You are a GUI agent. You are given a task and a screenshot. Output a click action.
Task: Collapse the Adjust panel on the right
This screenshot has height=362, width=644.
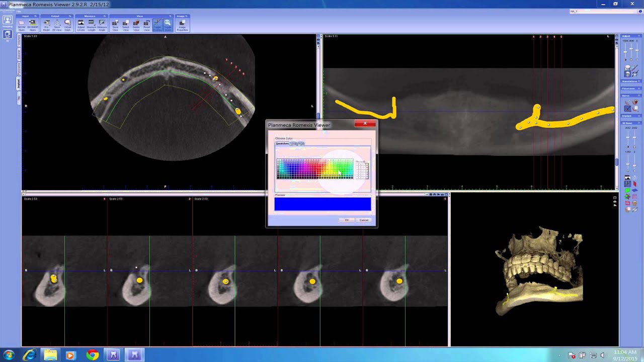pos(639,36)
